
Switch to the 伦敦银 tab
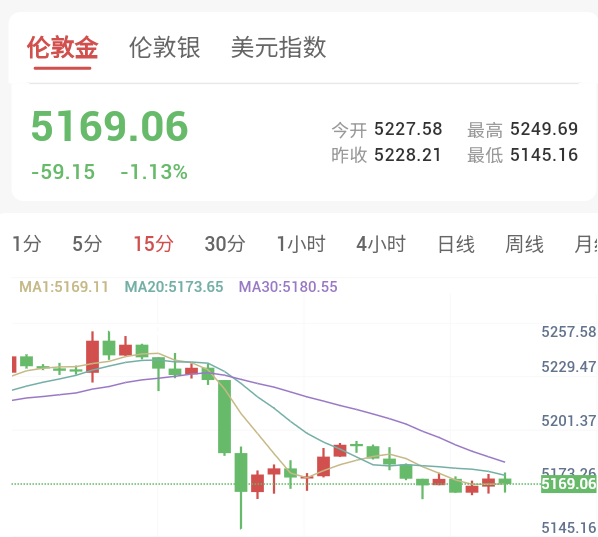(165, 48)
